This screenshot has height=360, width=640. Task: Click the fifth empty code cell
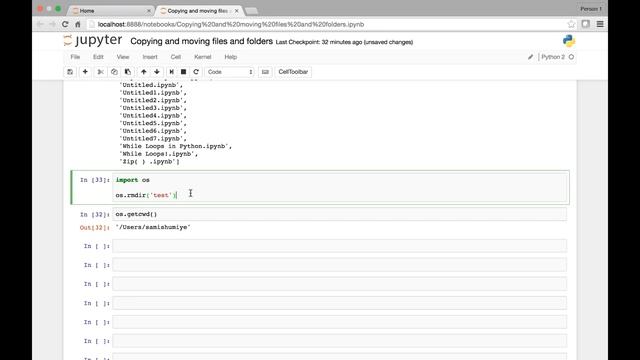(340, 322)
